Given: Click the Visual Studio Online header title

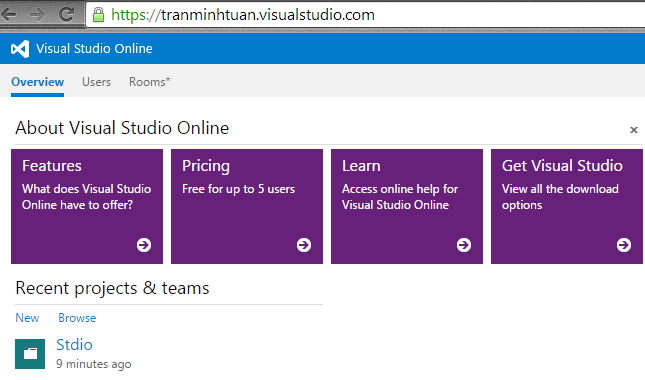Looking at the screenshot, I should click(94, 49).
